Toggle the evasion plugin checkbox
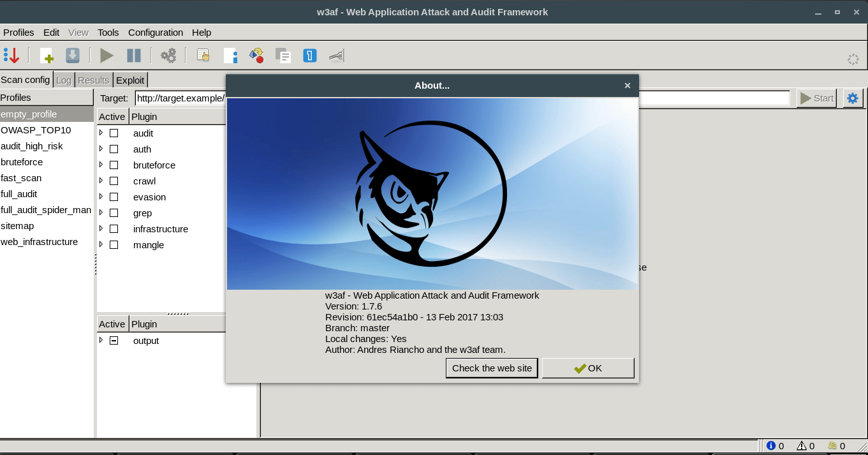868x455 pixels. coord(114,197)
